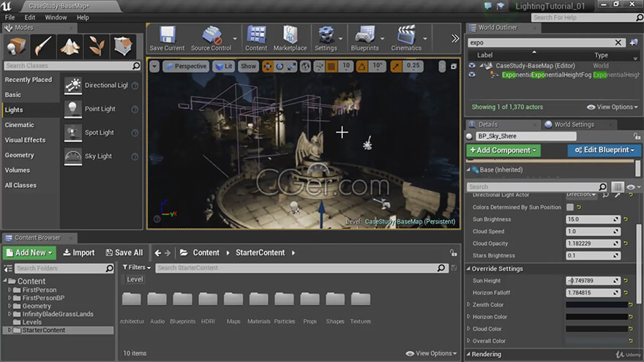Toggle visibility of CaseStudy-BaseMap (Editor) row
The height and width of the screenshot is (362, 644).
(x=472, y=66)
